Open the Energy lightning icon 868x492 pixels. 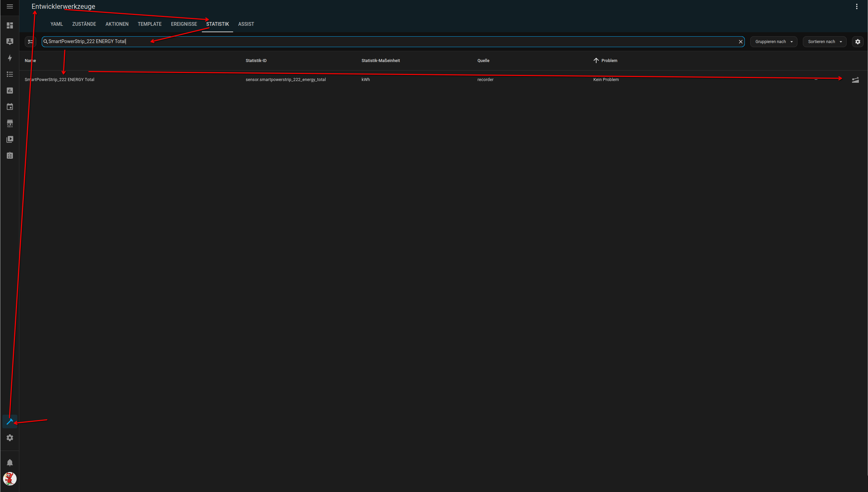click(x=10, y=58)
